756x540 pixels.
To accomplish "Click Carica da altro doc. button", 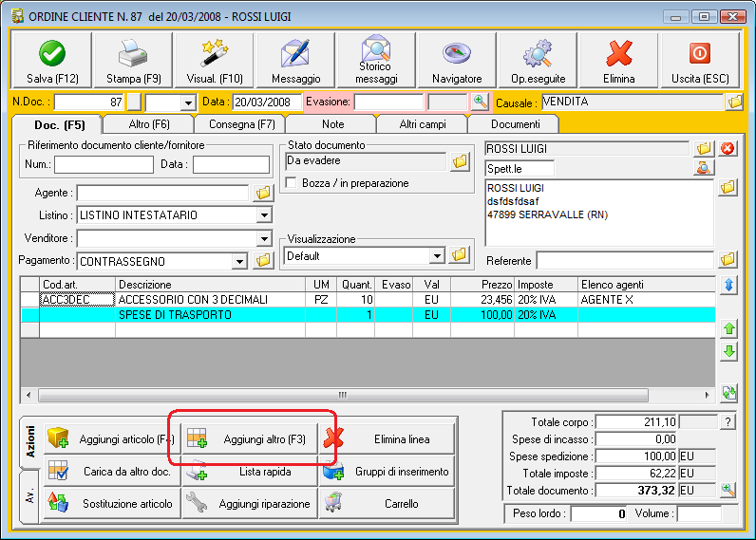I will 113,472.
